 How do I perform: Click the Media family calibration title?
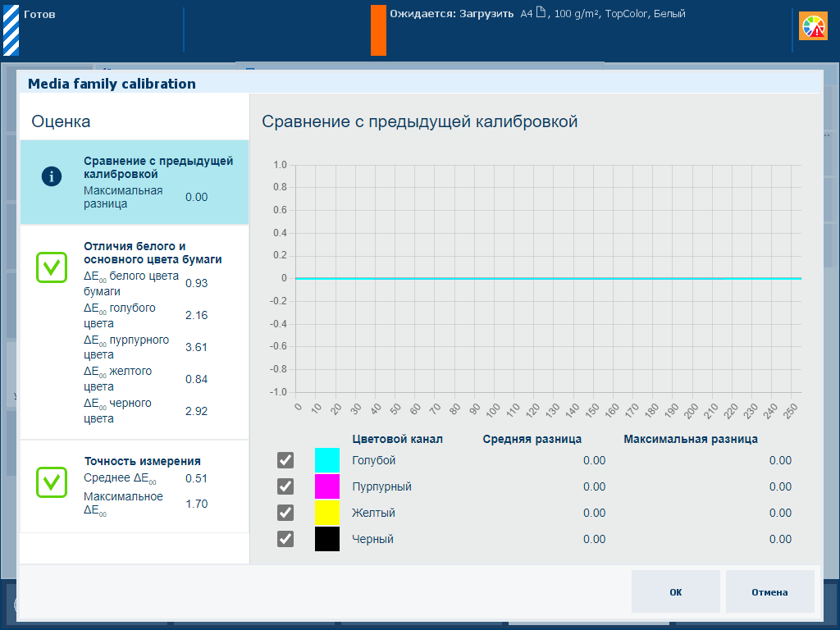[112, 84]
